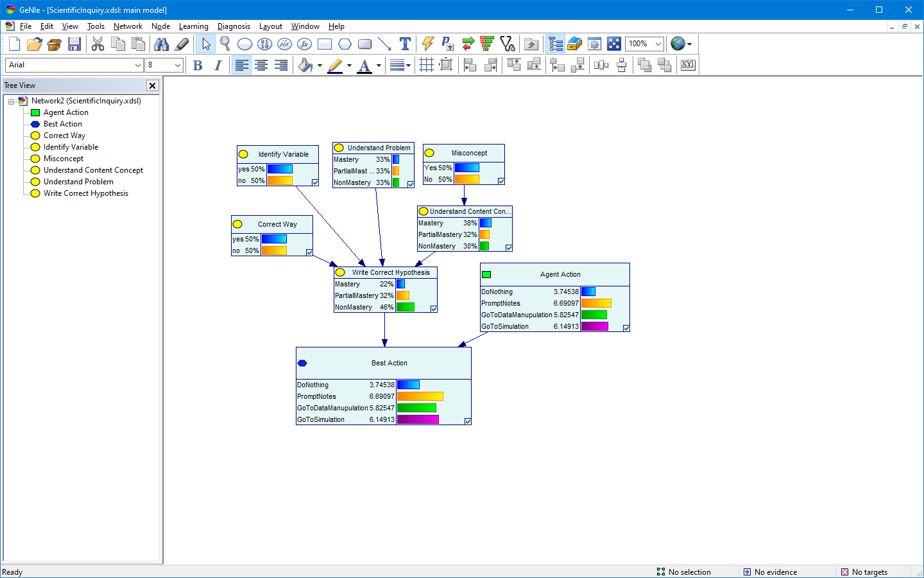This screenshot has height=578, width=924.
Task: Create a new network file
Action: pos(15,44)
